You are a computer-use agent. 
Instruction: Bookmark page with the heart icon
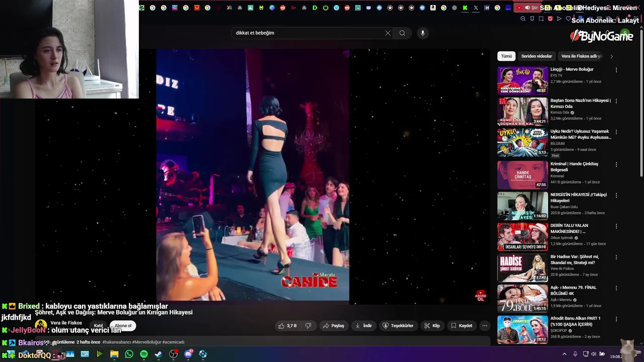(x=568, y=19)
